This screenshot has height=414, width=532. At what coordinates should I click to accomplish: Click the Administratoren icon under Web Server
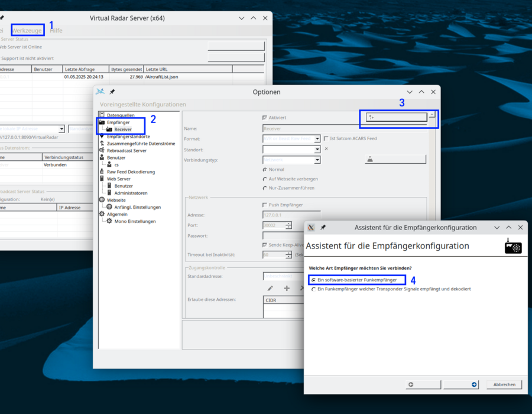coord(109,193)
